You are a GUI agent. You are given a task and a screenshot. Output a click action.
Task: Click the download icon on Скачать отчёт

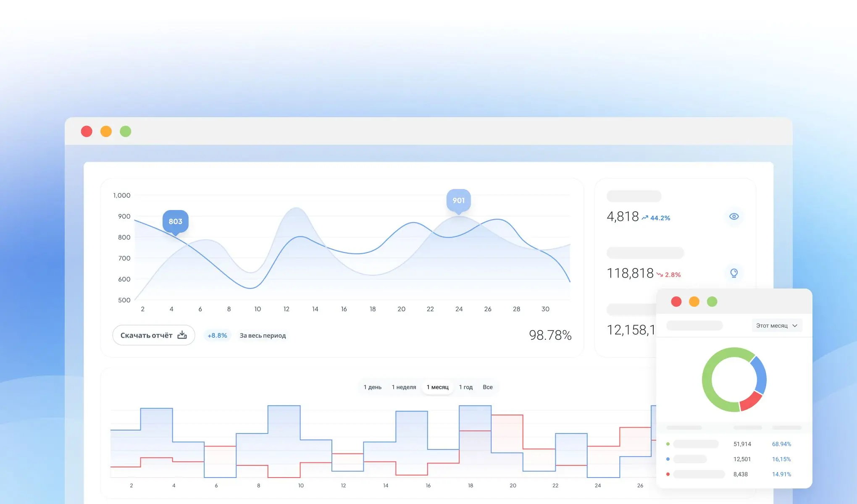coord(182,335)
